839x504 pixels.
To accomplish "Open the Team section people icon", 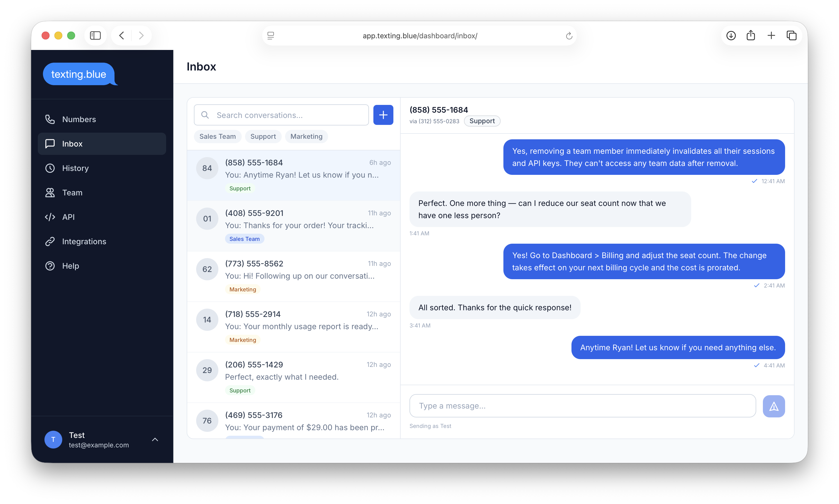I will [x=50, y=193].
